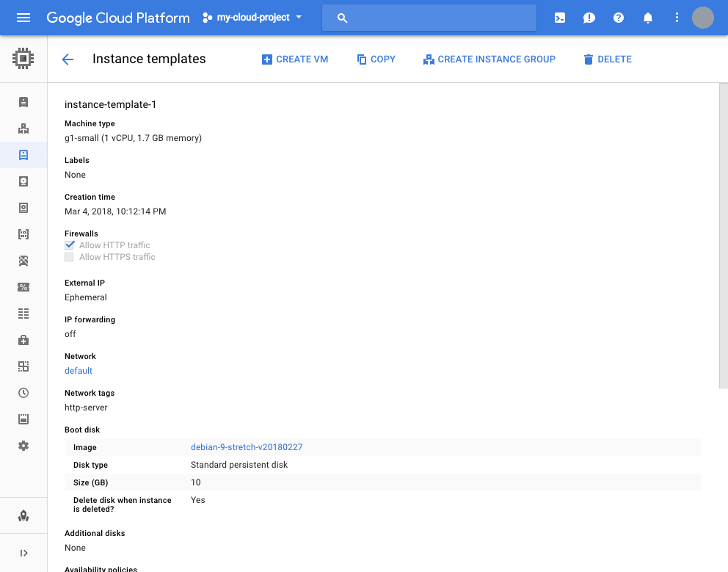Click 'Yes' for delete disk setting

(x=198, y=500)
